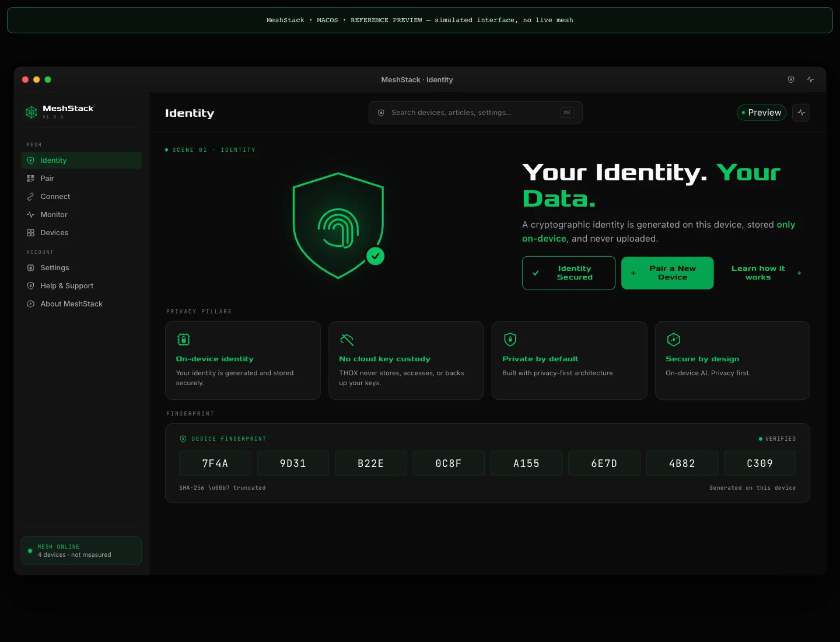
Task: Click fingerprint block 7F4A
Action: pyautogui.click(x=215, y=463)
